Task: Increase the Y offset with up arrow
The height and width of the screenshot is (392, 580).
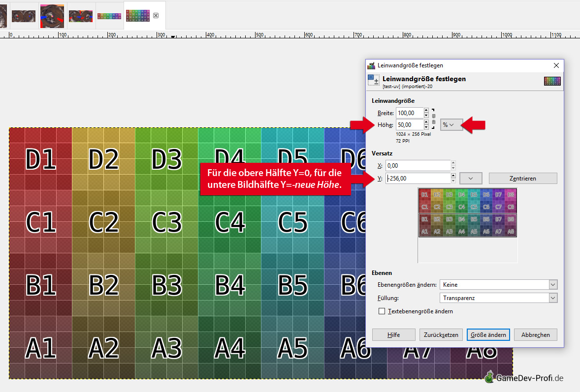Action: pos(453,176)
